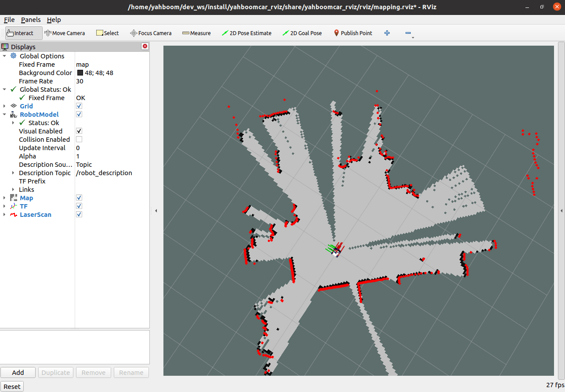Click the 27 fps status readout
This screenshot has width=565, height=392.
555,385
